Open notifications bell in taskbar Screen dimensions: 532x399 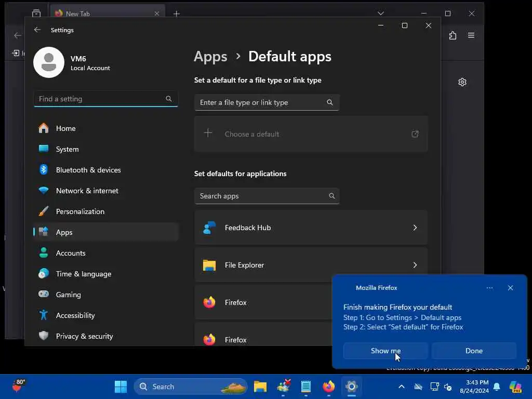pos(497,387)
